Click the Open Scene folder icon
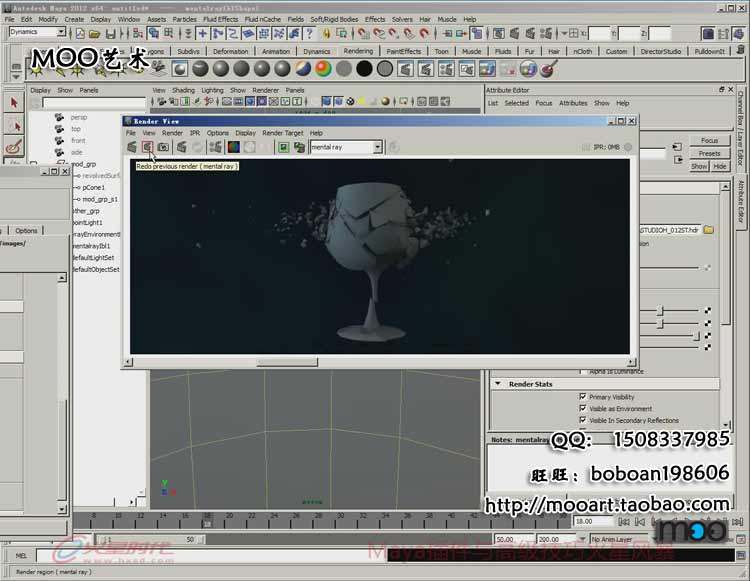Image resolution: width=750 pixels, height=581 pixels. (94, 33)
